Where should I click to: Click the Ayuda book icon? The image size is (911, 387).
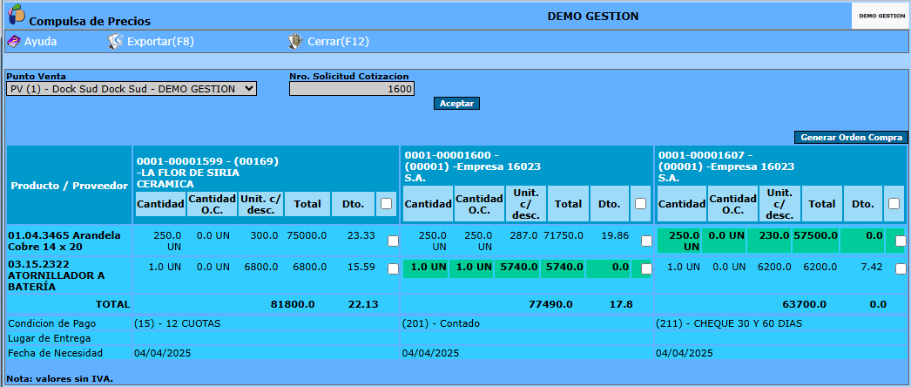[13, 42]
